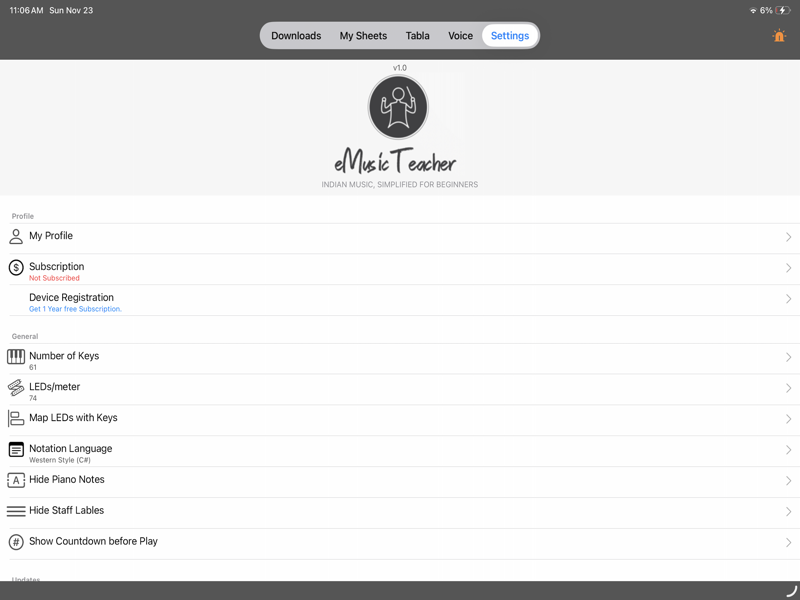The height and width of the screenshot is (600, 800).
Task: Toggle Hide Staff Lables setting
Action: 400,510
